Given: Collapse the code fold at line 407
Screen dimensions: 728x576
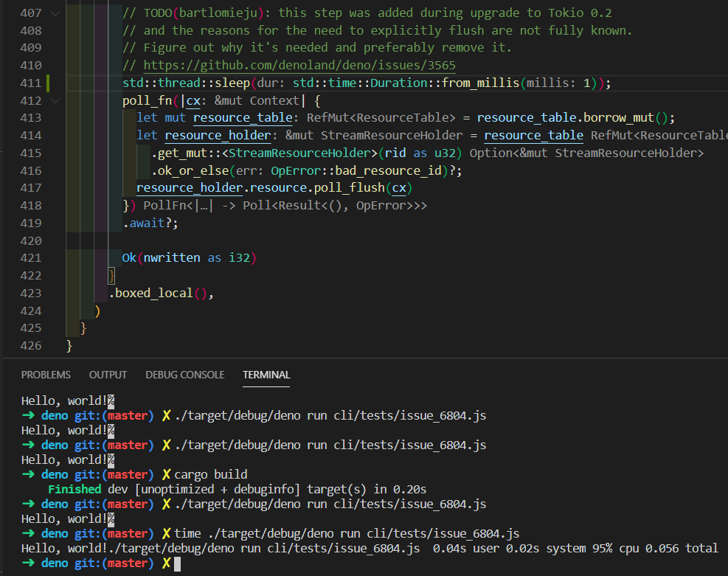Looking at the screenshot, I should [x=55, y=13].
